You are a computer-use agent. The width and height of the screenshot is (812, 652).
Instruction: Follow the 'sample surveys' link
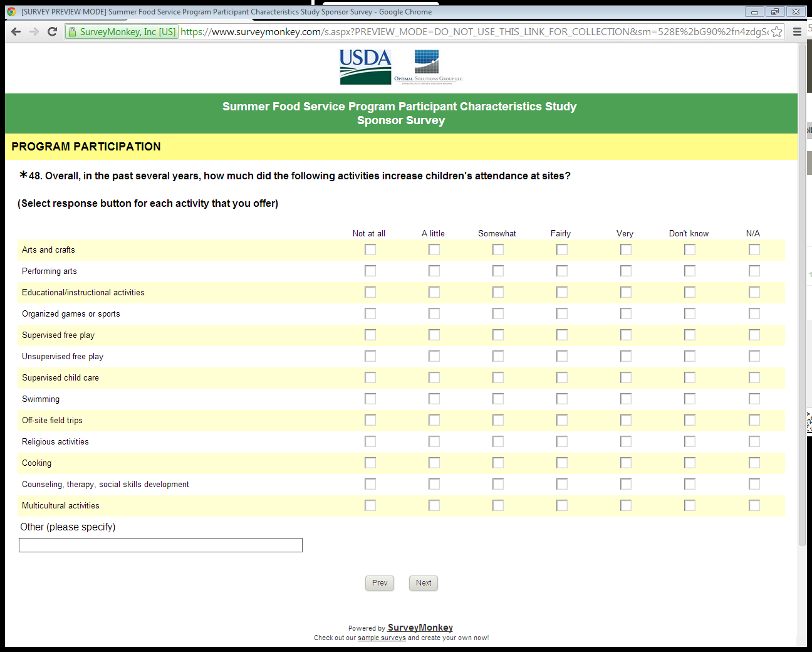click(x=382, y=638)
